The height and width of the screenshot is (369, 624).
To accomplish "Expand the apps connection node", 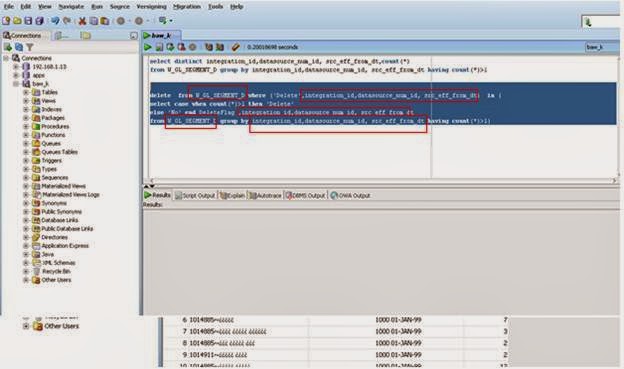I will click(16, 75).
